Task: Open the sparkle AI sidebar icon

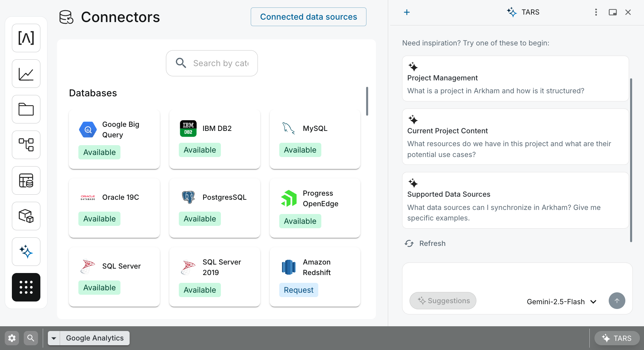Action: [26, 252]
